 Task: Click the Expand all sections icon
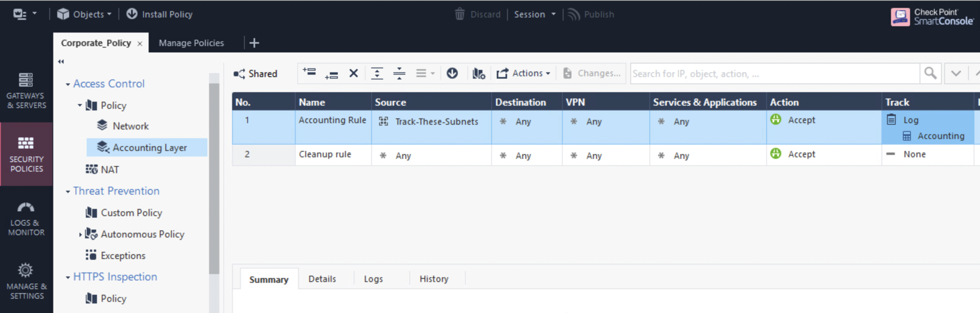pos(377,73)
